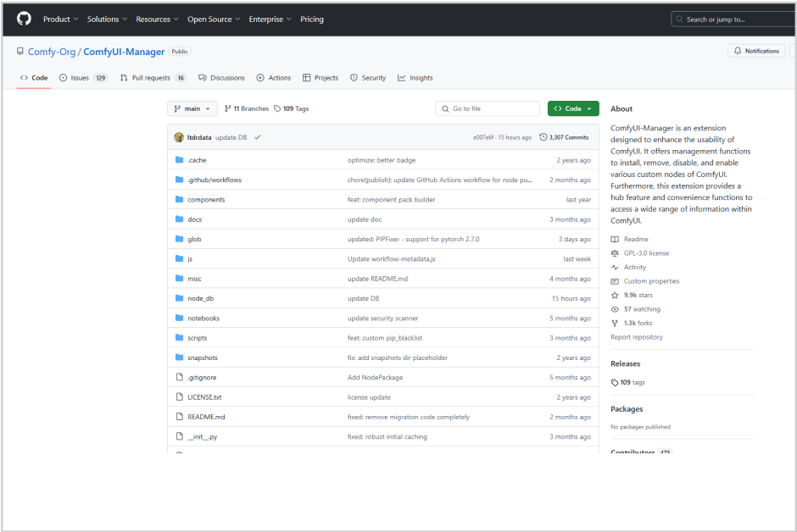View the GPL-3.0 license link
This screenshot has height=532, width=797.
(646, 253)
